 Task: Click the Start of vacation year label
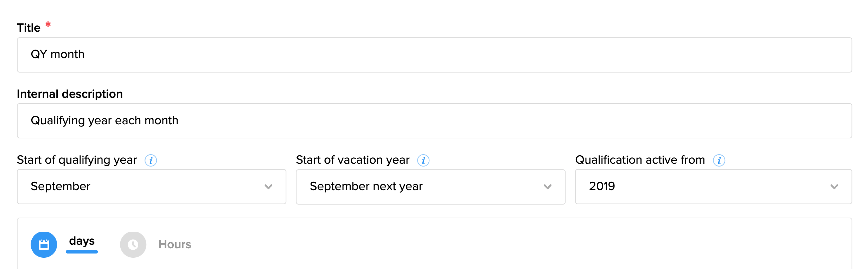353,160
